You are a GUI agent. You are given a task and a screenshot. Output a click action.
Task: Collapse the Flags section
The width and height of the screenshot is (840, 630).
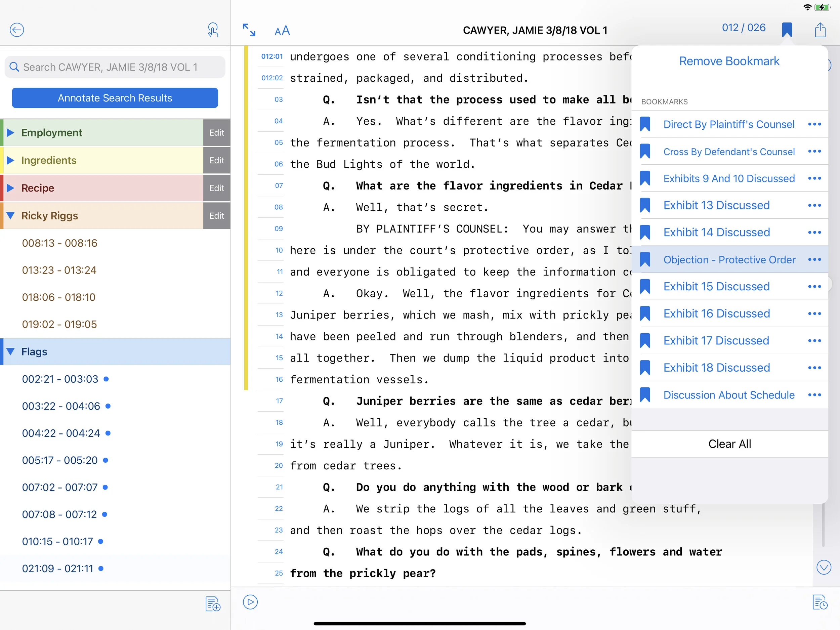click(x=10, y=351)
